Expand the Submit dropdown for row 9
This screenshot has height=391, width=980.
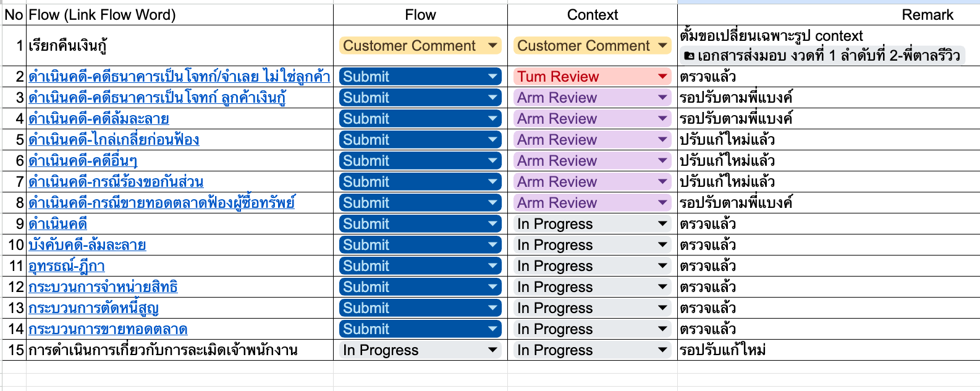click(492, 224)
